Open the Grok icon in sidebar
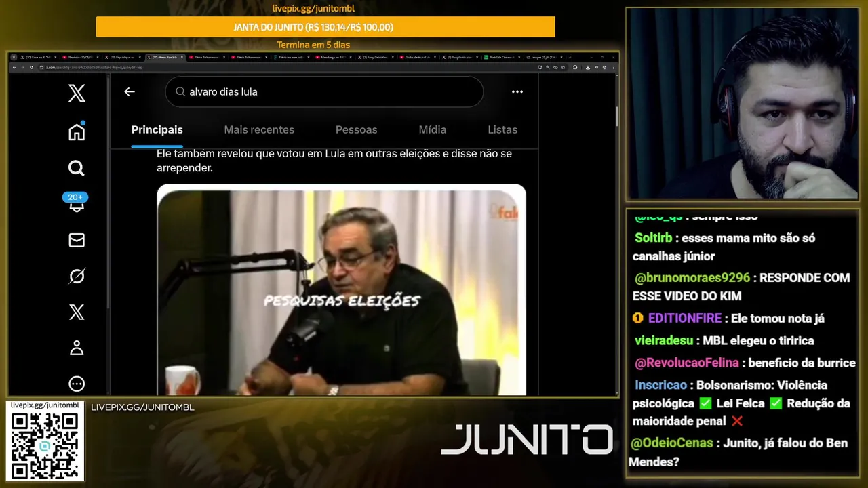This screenshot has height=488, width=868. 77,276
